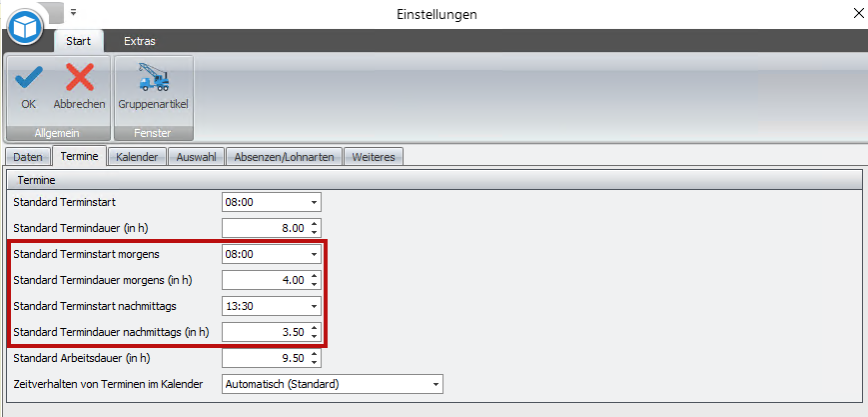Decrease Standard Arbeitsdauer with down arrow
Screen dimensions: 868x417
point(315,361)
